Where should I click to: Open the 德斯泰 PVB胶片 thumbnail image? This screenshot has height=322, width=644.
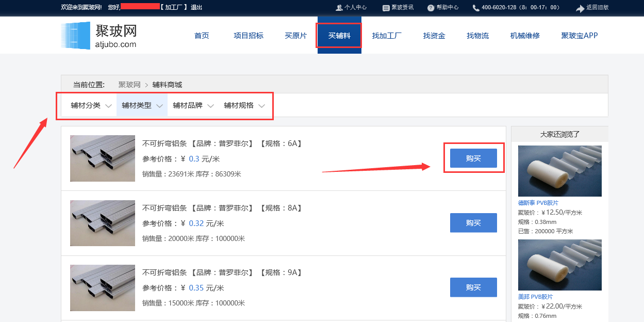tap(559, 171)
